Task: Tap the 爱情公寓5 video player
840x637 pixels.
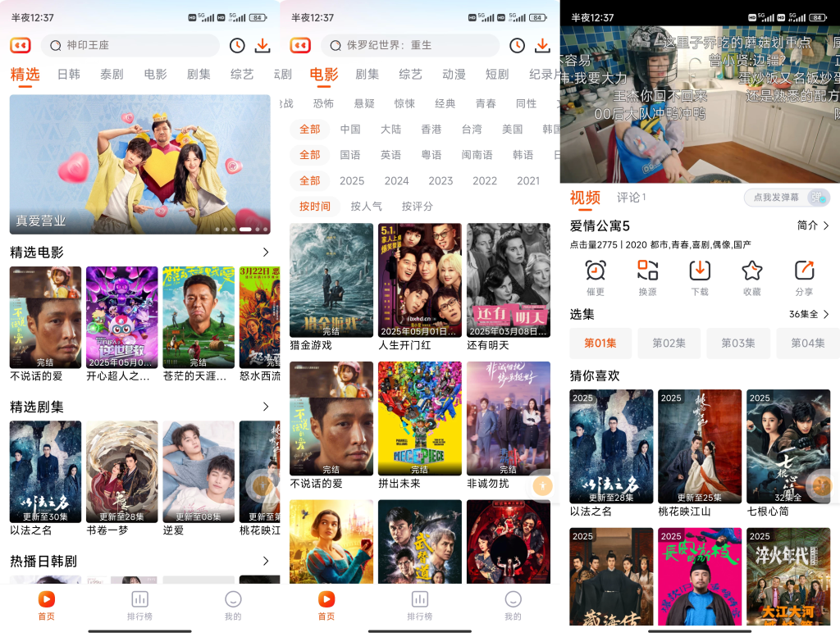Action: click(x=700, y=104)
